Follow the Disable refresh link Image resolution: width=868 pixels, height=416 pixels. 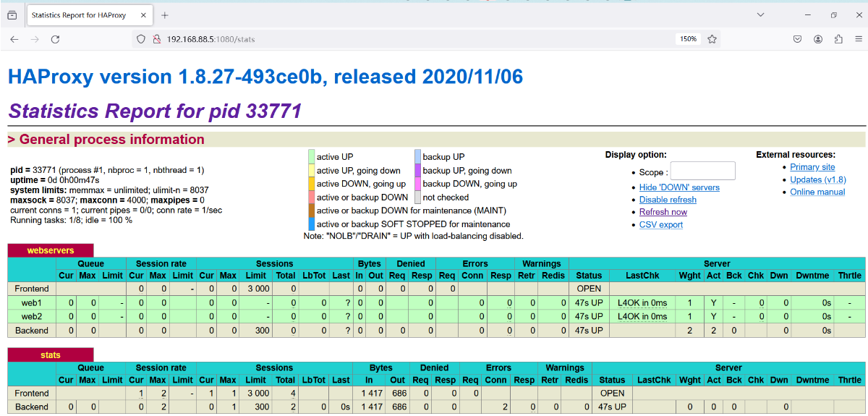pyautogui.click(x=668, y=200)
